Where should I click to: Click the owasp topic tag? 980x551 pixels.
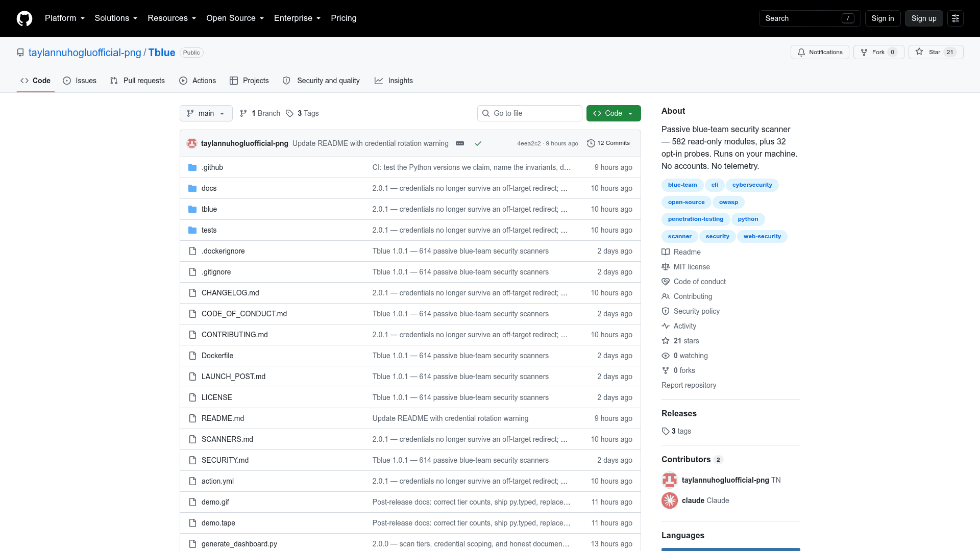point(728,203)
